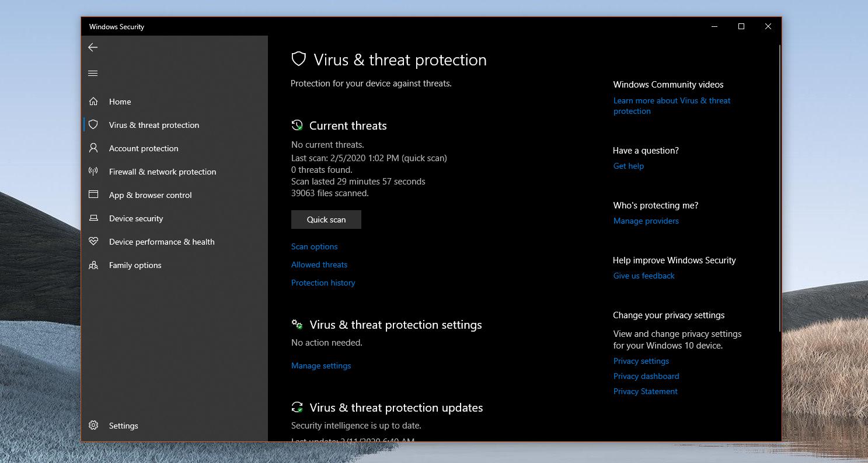The width and height of the screenshot is (868, 463).
Task: Click the App & browser control window icon
Action: pyautogui.click(x=93, y=194)
